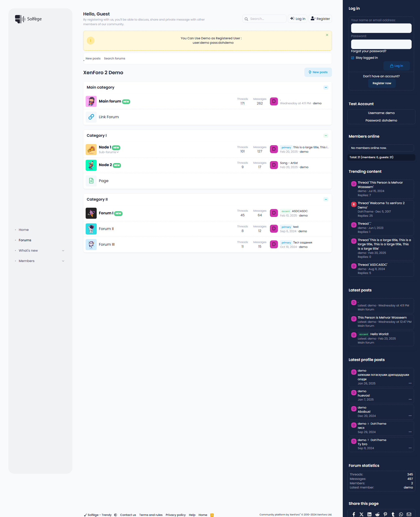
Task: Share page via Facebook icon
Action: [354, 514]
